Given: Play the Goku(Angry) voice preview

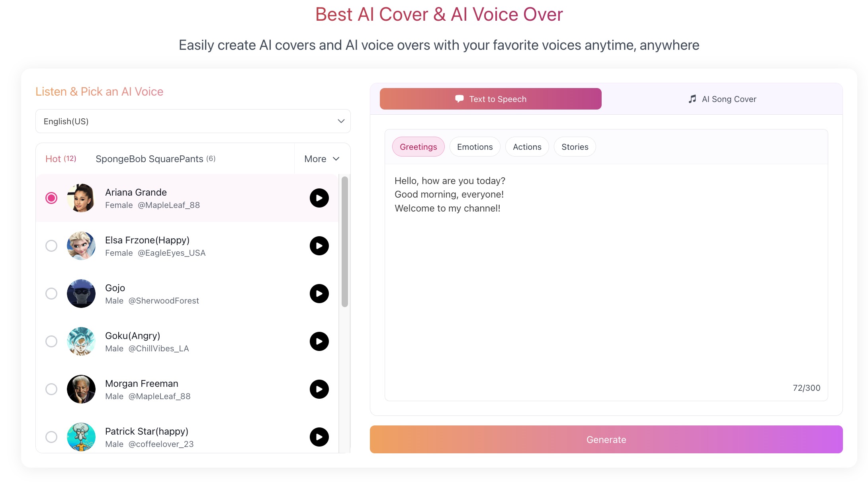Looking at the screenshot, I should [319, 341].
